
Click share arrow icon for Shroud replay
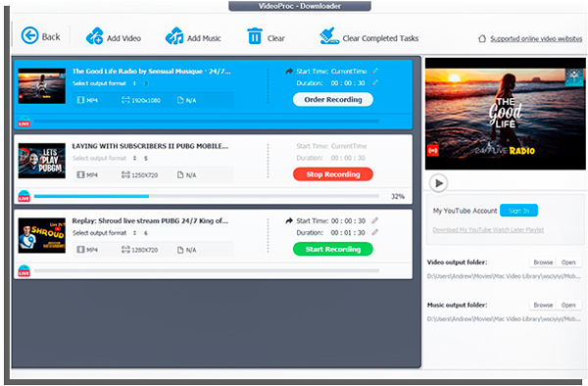[x=289, y=220]
